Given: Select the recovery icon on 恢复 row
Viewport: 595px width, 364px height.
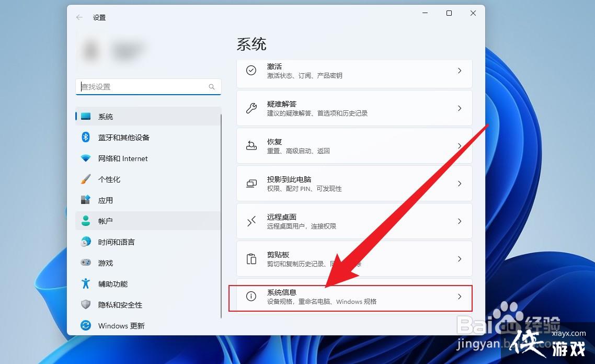Looking at the screenshot, I should click(x=251, y=146).
